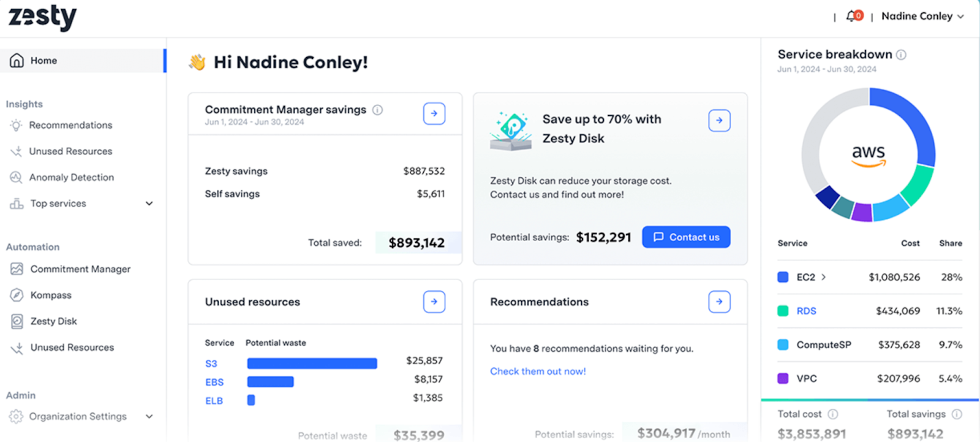Click info icon beside Total cost
980x442 pixels.
pyautogui.click(x=833, y=414)
